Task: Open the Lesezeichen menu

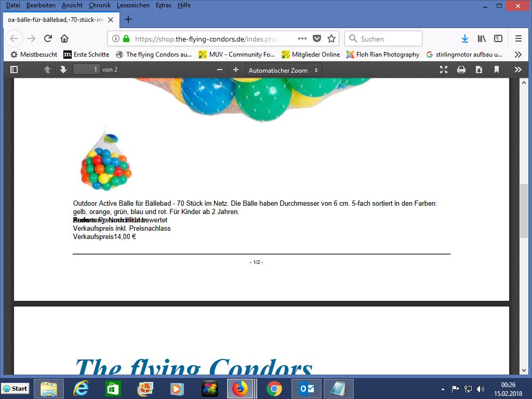Action: (133, 5)
